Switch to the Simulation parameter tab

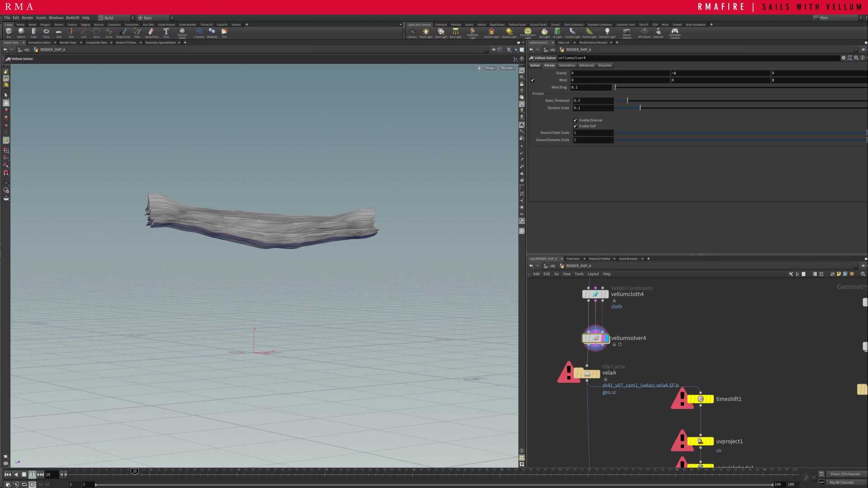pos(567,65)
